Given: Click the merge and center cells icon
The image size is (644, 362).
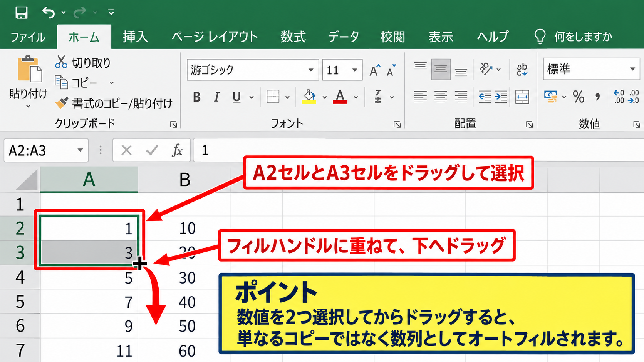Looking at the screenshot, I should (522, 97).
